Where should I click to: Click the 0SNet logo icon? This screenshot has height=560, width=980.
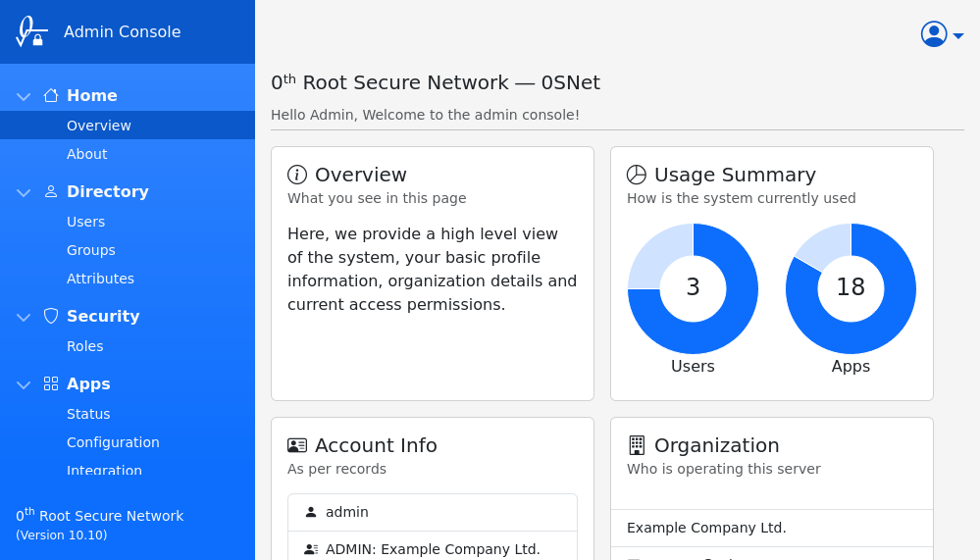[x=30, y=31]
